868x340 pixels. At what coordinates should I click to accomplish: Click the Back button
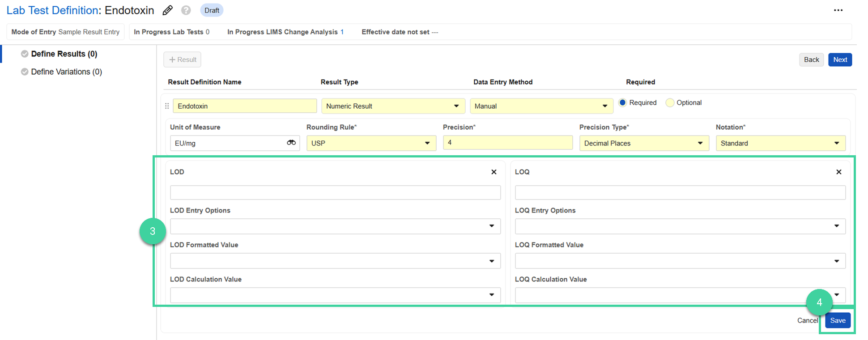811,59
